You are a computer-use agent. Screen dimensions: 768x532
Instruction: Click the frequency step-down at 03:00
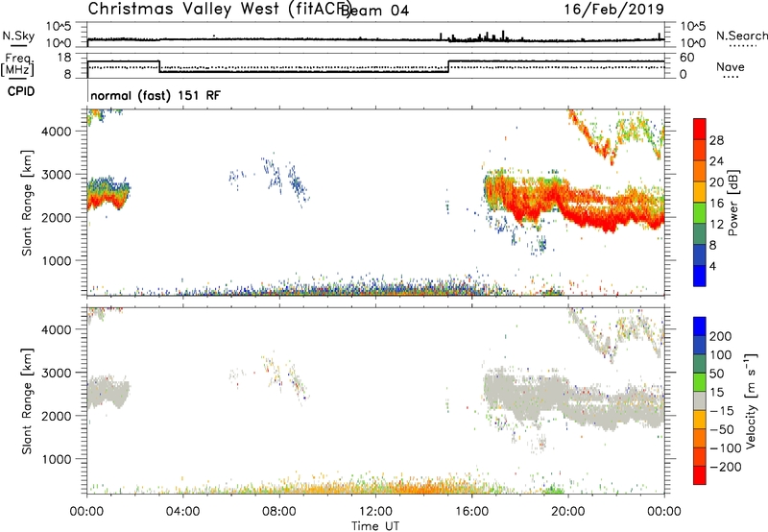point(159,66)
